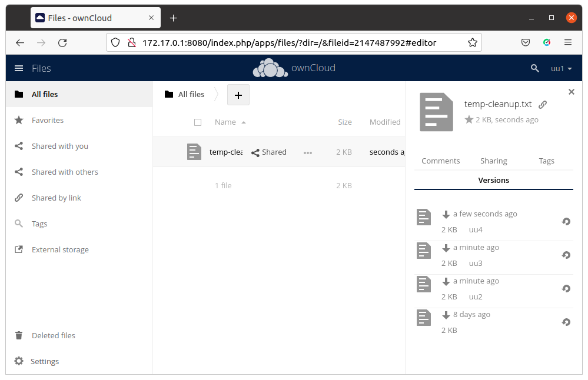Open Shared with you section
The height and width of the screenshot is (380, 588).
coord(79,146)
